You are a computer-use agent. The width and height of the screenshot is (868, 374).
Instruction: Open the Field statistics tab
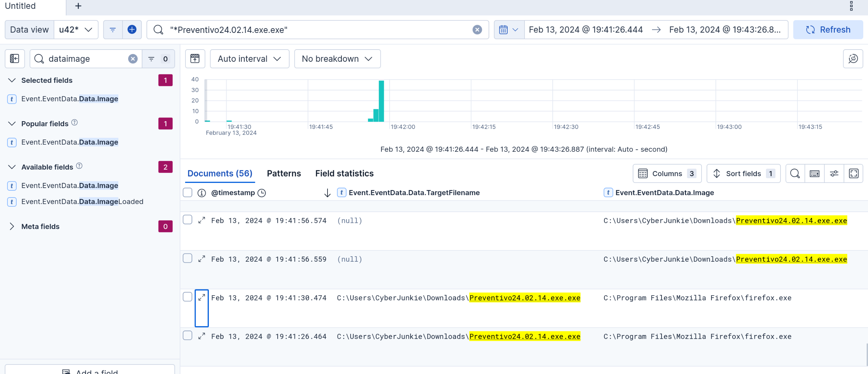click(344, 173)
